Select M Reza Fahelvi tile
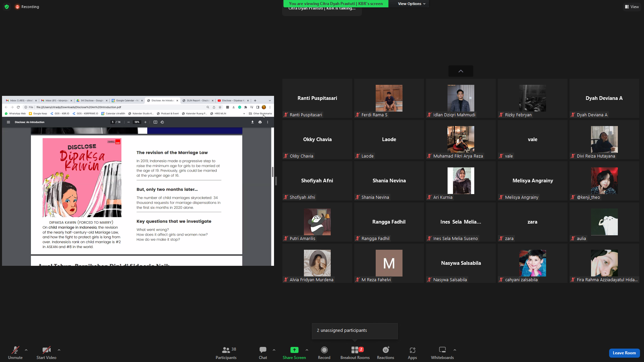Image resolution: width=644 pixels, height=362 pixels. click(x=389, y=263)
